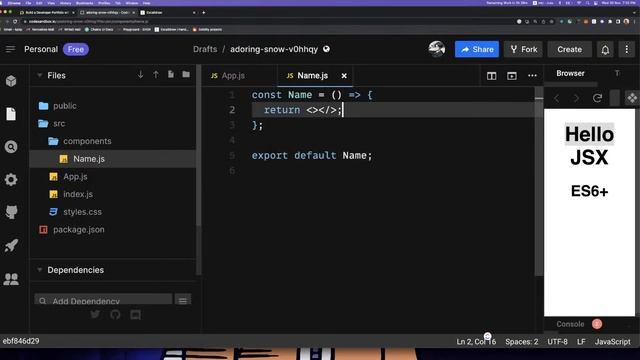
Task: Click the LF line ending status item
Action: 581,342
